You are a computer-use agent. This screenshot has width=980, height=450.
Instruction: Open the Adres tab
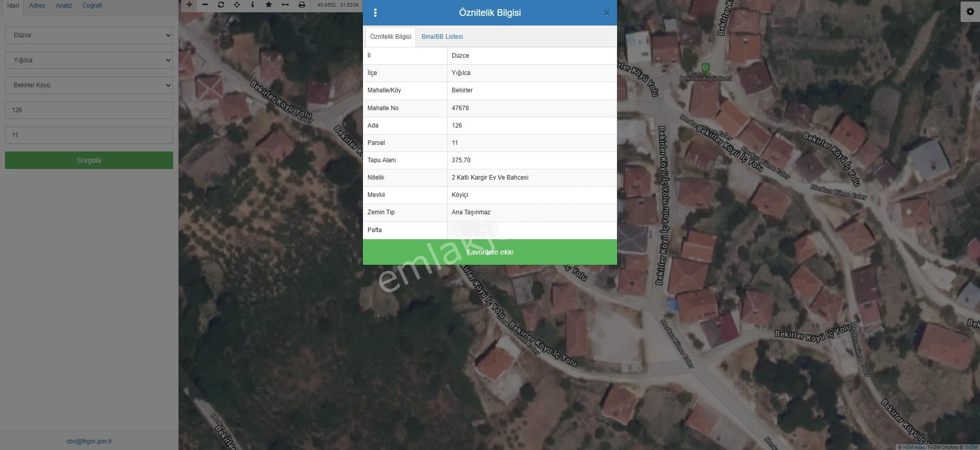(37, 6)
